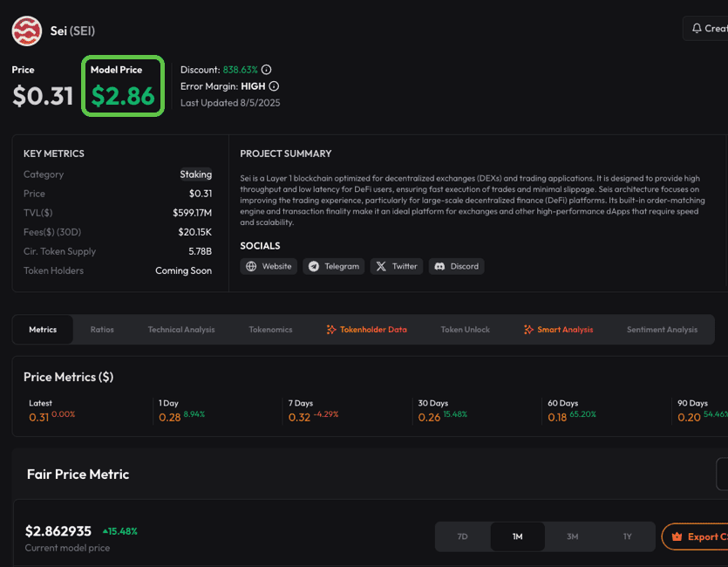Open the Tokenholder Data tab
Viewport: 728px width, 567px height.
[366, 330]
